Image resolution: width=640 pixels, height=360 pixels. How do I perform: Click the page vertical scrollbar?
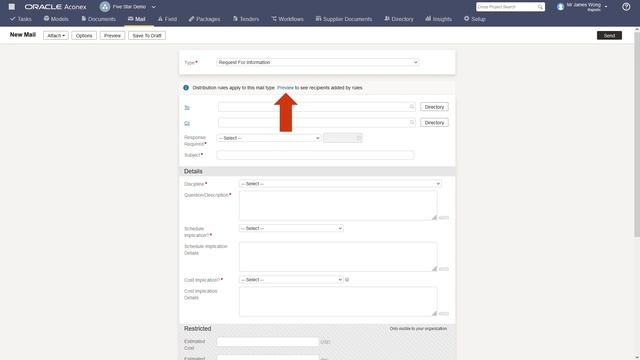tap(637, 135)
